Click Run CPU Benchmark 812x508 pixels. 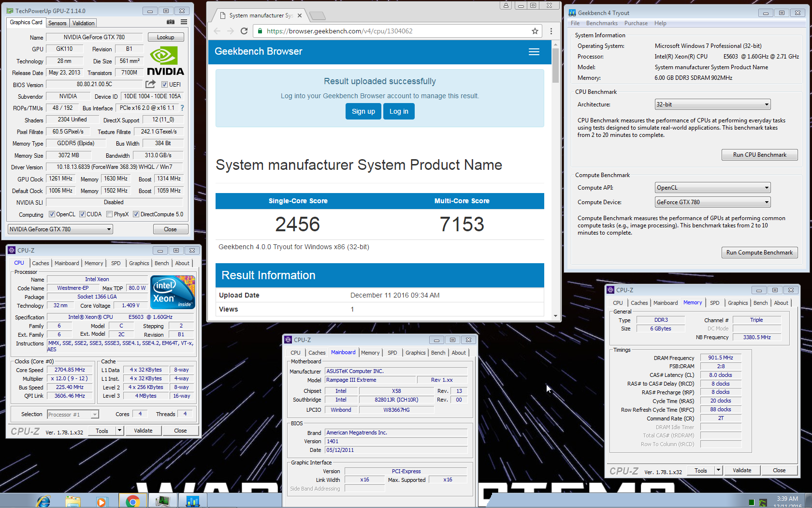pyautogui.click(x=759, y=155)
